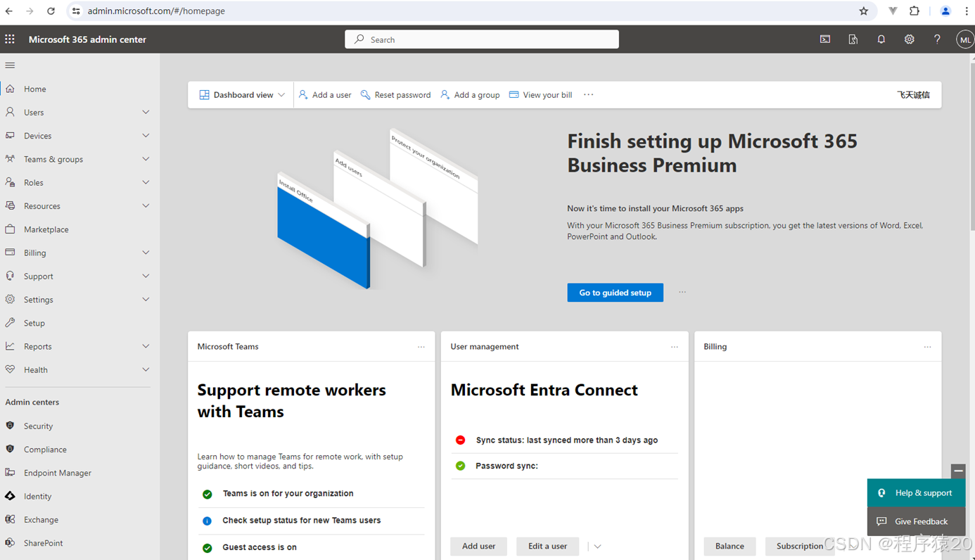Click the Search box in header

coord(482,39)
